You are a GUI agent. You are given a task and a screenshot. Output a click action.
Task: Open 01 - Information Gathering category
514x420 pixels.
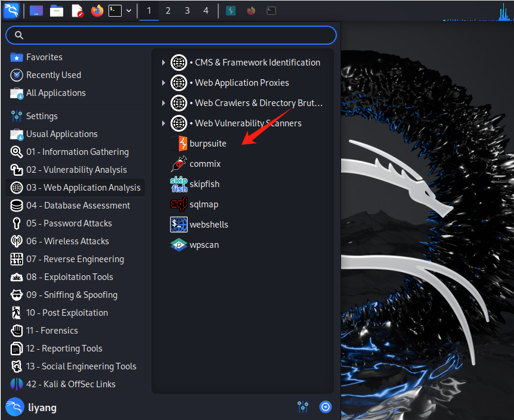coord(75,152)
